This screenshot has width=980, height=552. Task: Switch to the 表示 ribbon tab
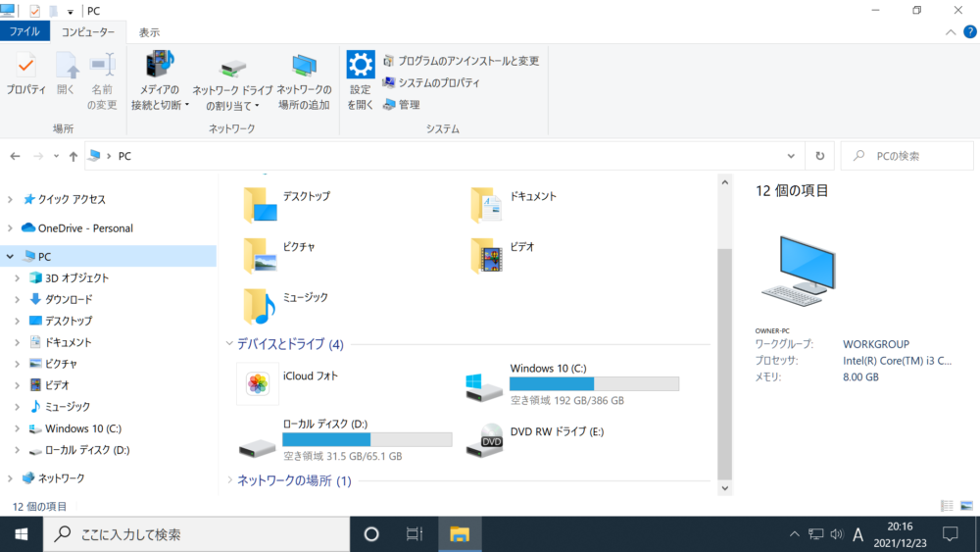pos(149,32)
